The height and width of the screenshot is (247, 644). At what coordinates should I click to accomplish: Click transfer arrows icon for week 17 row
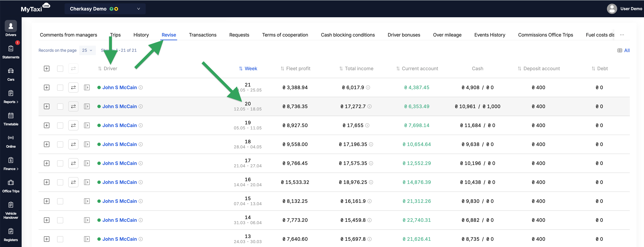point(73,163)
